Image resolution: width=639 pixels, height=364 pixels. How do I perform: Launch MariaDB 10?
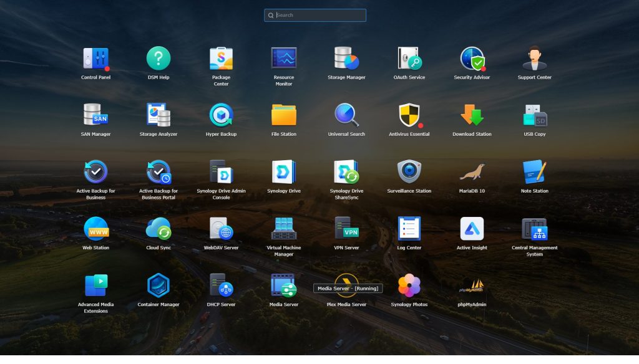point(472,172)
